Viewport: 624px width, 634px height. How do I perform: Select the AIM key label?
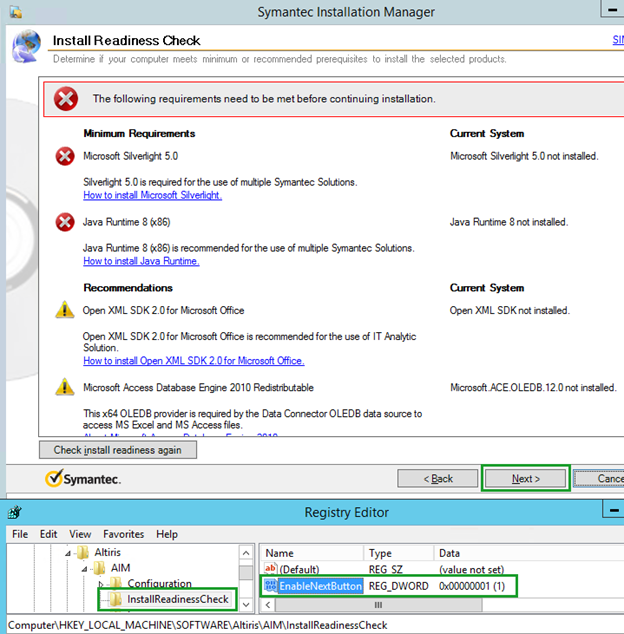tap(121, 568)
